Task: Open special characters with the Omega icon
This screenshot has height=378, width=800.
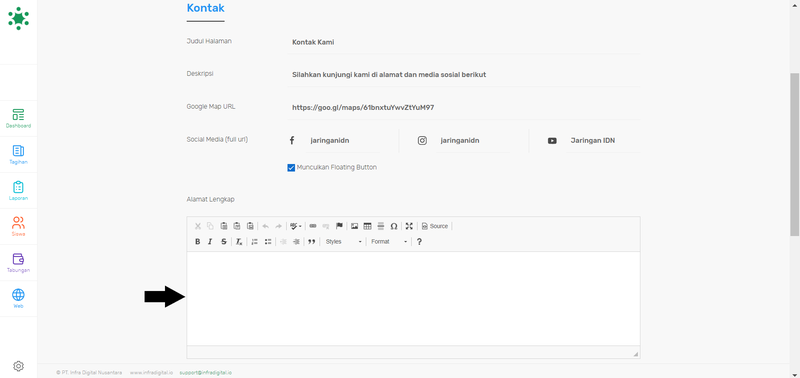Action: point(394,226)
